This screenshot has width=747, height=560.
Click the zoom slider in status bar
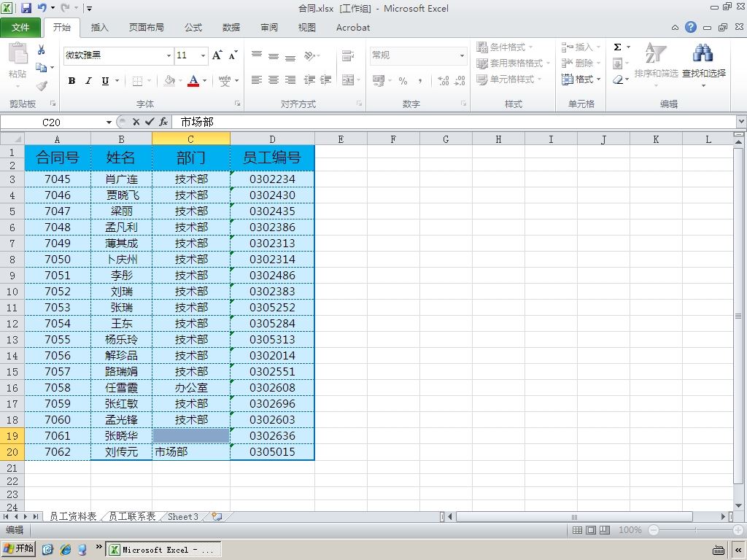[x=696, y=530]
